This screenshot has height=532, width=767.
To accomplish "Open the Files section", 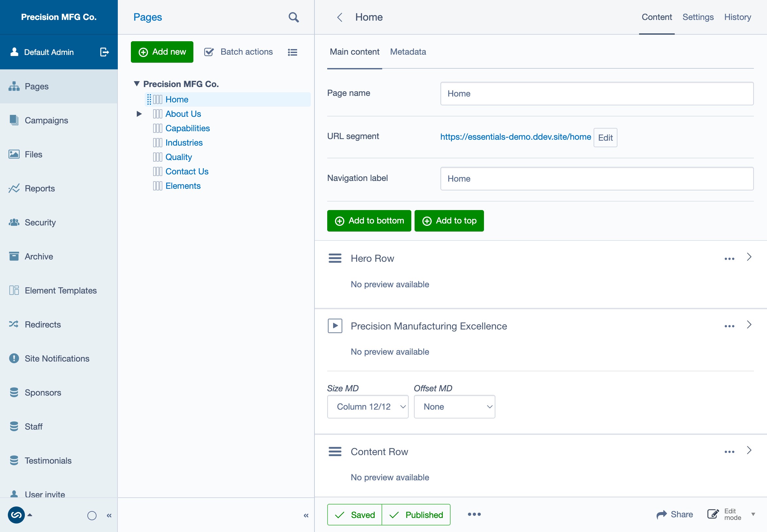I will coord(59,154).
